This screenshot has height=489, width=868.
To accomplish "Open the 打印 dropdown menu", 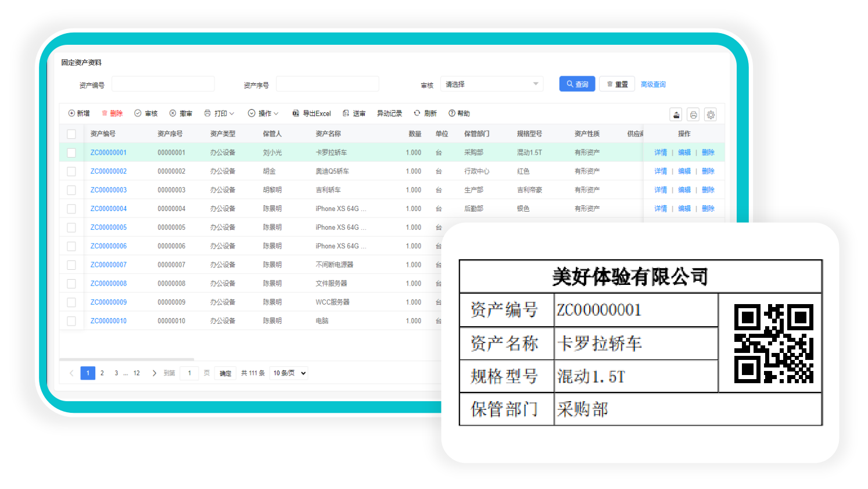I will pos(219,113).
